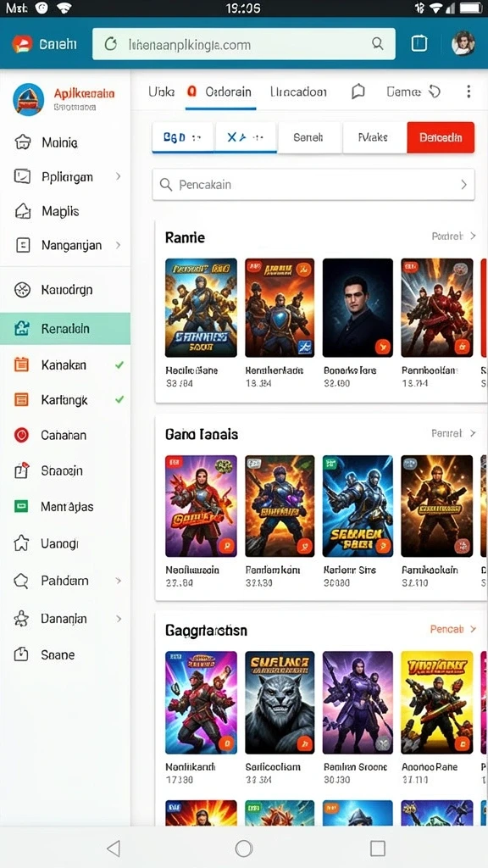This screenshot has width=488, height=868.
Task: Tap Android back navigation triangle
Action: (114, 848)
